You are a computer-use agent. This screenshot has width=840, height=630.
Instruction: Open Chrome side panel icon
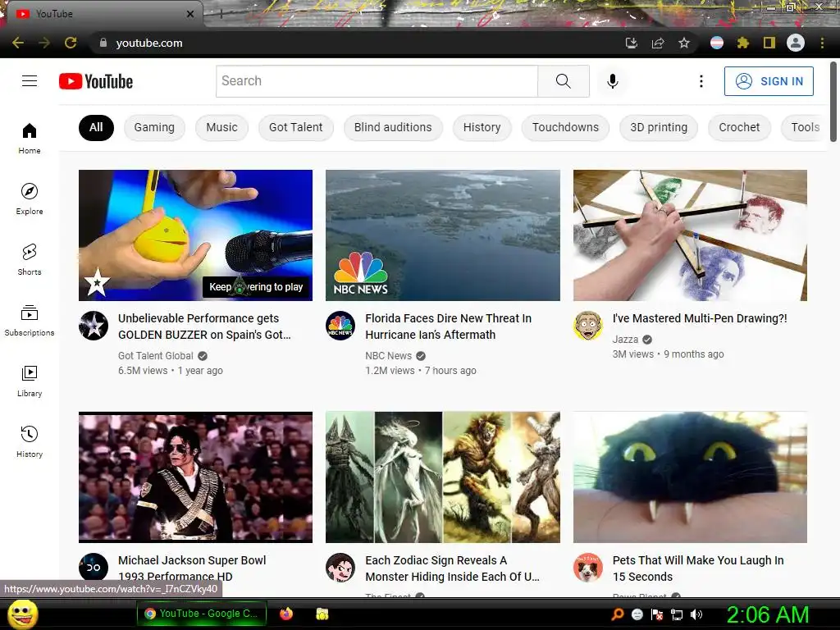point(769,43)
